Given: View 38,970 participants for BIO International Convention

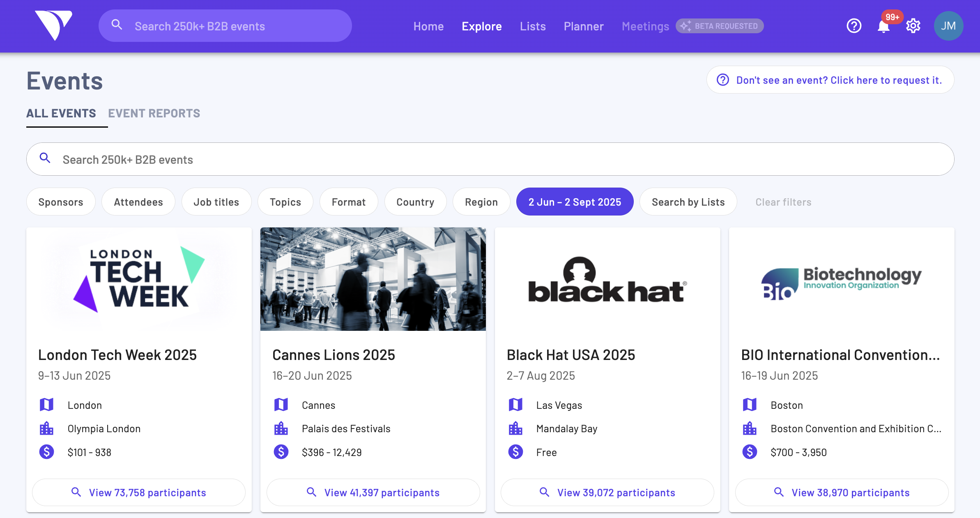Looking at the screenshot, I should pyautogui.click(x=842, y=492).
